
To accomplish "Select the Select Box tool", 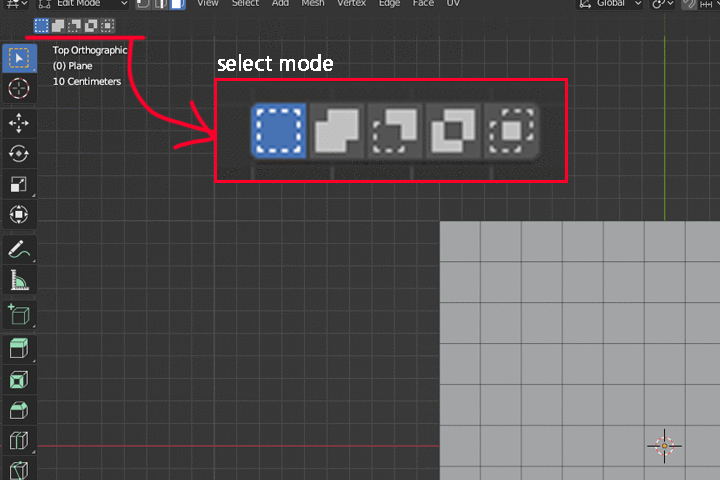I will click(x=19, y=58).
